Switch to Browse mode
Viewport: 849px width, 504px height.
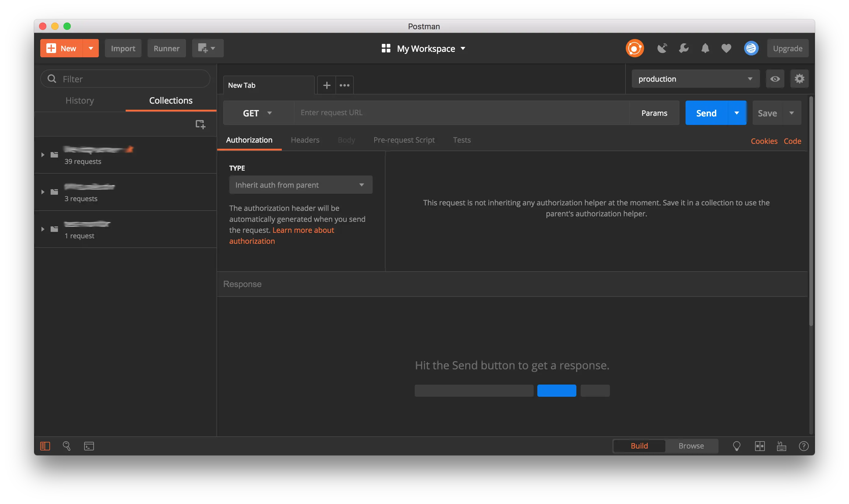(691, 446)
